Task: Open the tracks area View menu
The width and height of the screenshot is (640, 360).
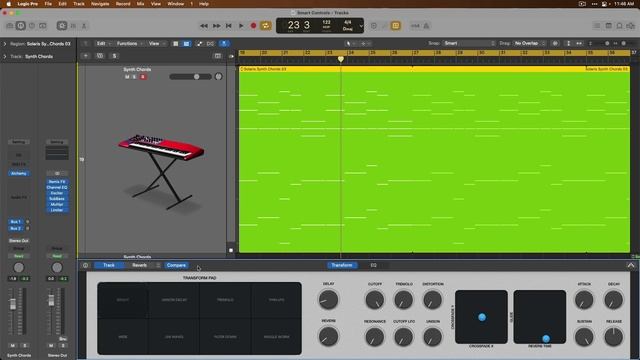Action: click(156, 43)
